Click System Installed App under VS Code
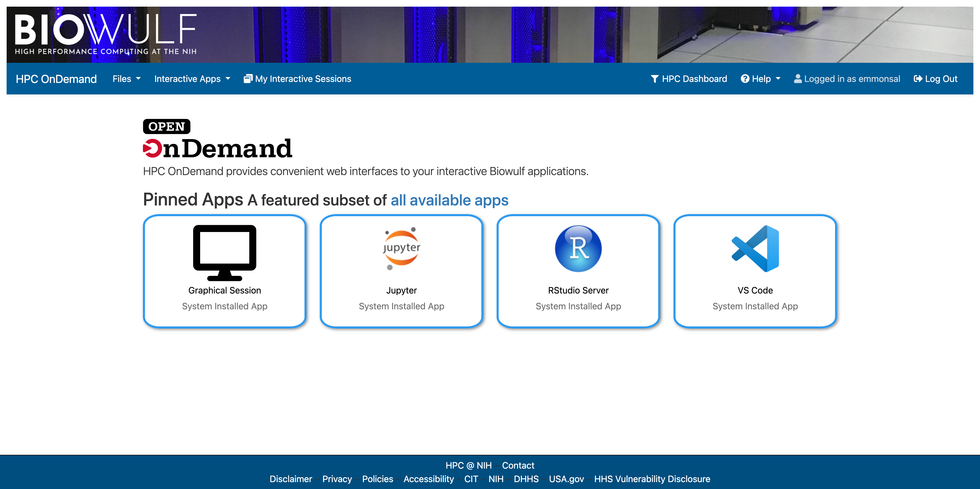Screen dimensions: 980x489 point(755,306)
